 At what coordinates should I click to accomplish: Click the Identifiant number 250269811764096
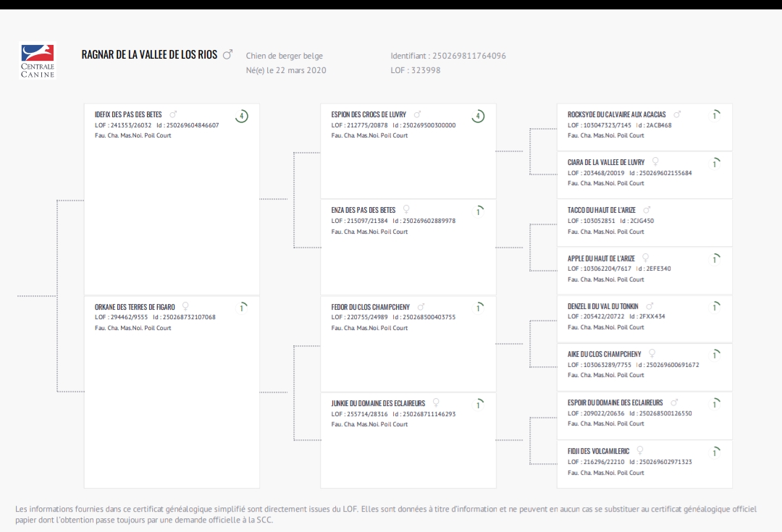click(x=468, y=56)
